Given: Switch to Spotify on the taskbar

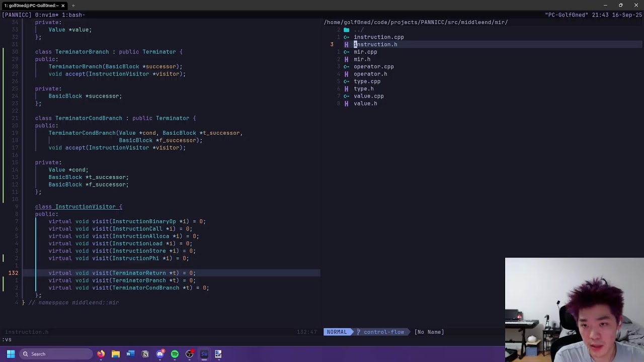Looking at the screenshot, I should 175,354.
